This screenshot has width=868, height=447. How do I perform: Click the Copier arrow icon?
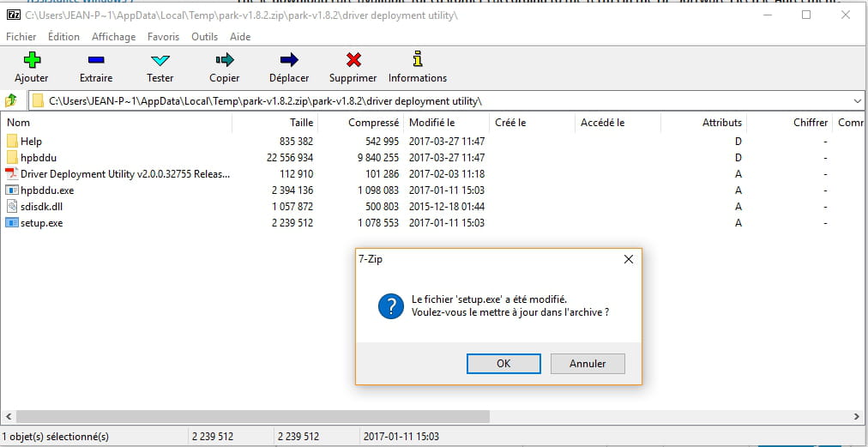click(x=225, y=60)
